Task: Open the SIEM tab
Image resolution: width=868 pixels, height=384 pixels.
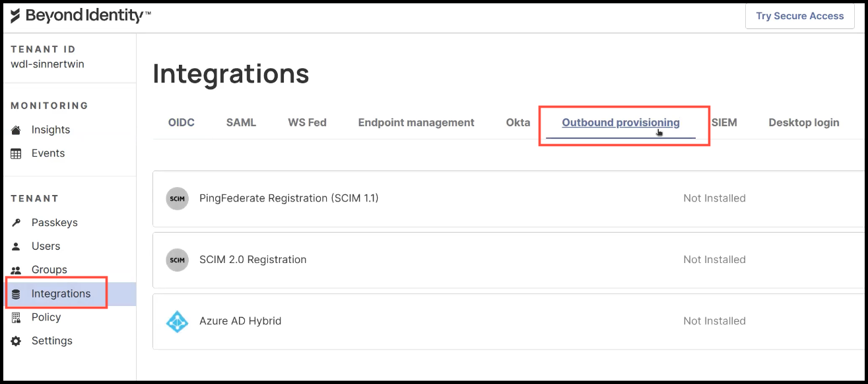Action: point(724,122)
